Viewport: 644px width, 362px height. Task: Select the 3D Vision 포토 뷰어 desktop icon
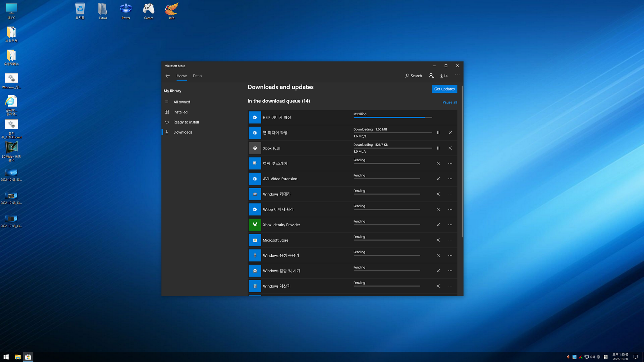[11, 151]
